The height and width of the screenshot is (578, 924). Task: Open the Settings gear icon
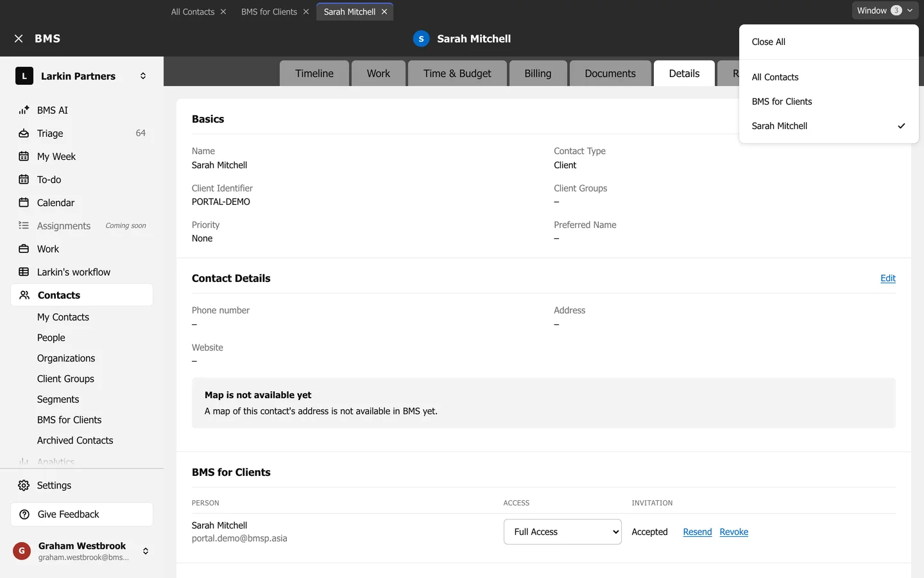(x=24, y=486)
